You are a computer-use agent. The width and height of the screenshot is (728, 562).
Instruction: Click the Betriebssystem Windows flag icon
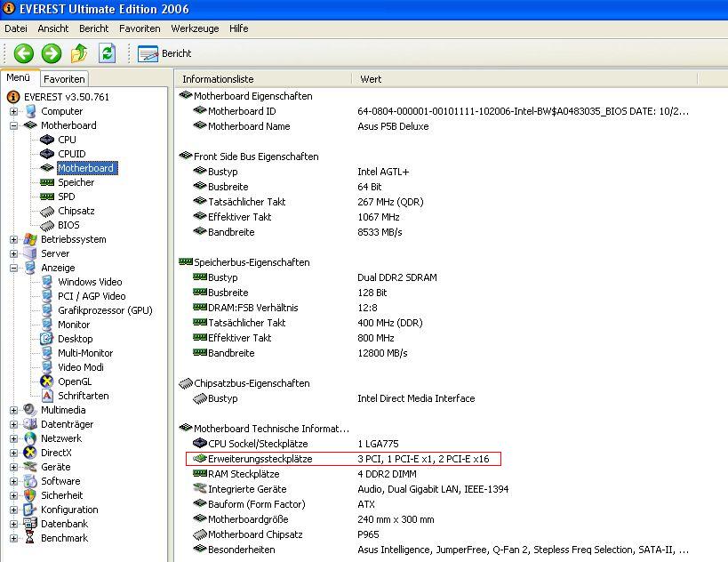30,239
